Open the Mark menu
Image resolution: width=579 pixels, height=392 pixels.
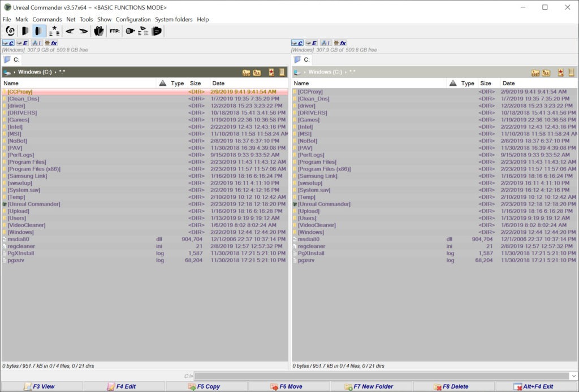[22, 19]
